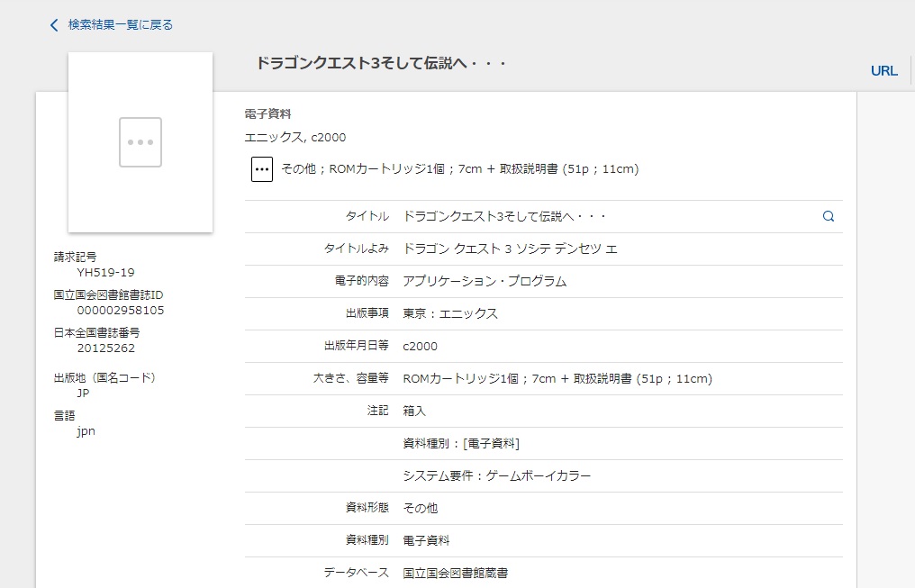Click the 請求記号 field label
This screenshot has width=915, height=588.
click(x=76, y=257)
